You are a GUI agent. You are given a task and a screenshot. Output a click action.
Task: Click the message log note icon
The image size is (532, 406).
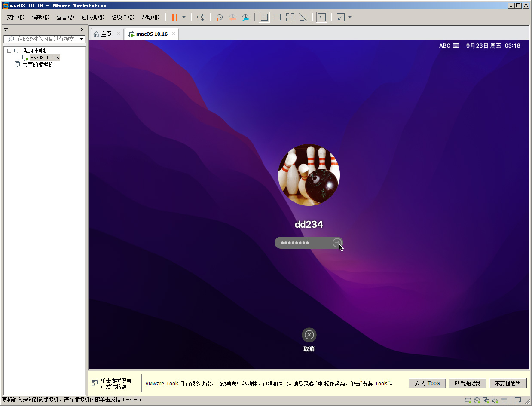pos(518,400)
